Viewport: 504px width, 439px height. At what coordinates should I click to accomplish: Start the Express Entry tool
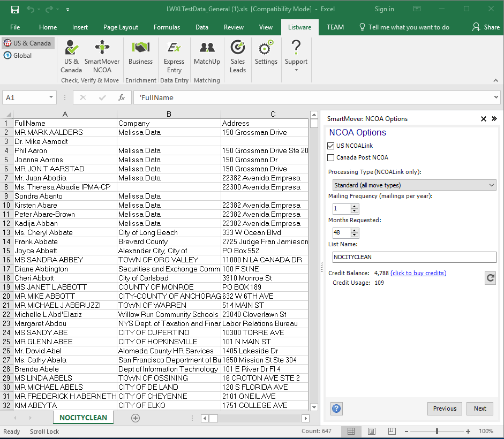click(x=174, y=56)
